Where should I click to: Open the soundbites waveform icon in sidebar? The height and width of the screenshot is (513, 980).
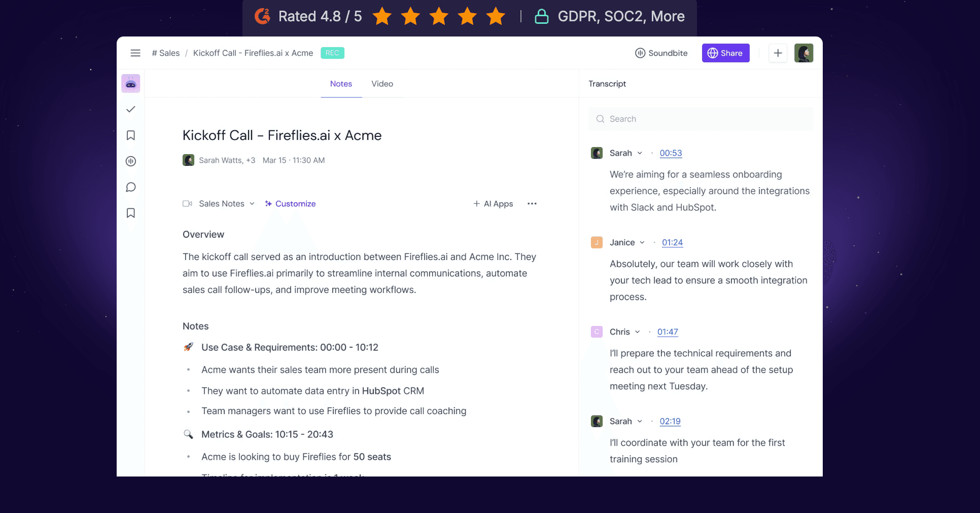coord(131,161)
